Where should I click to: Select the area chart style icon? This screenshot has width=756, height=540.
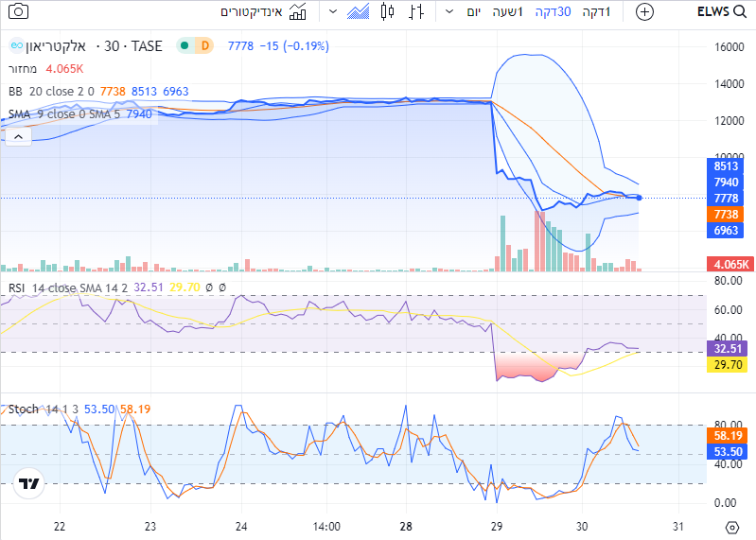[x=358, y=11]
